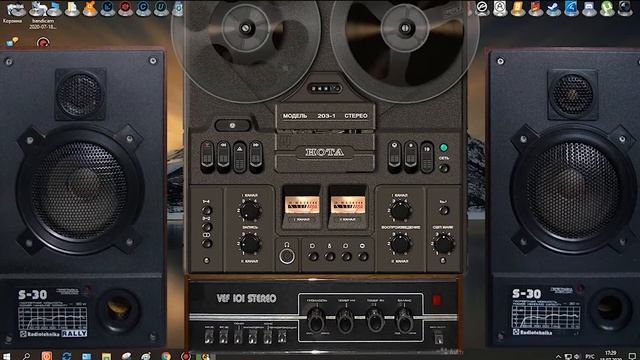Adjust the rightmost knob on the deck panel
The image size is (640, 360).
444,244
